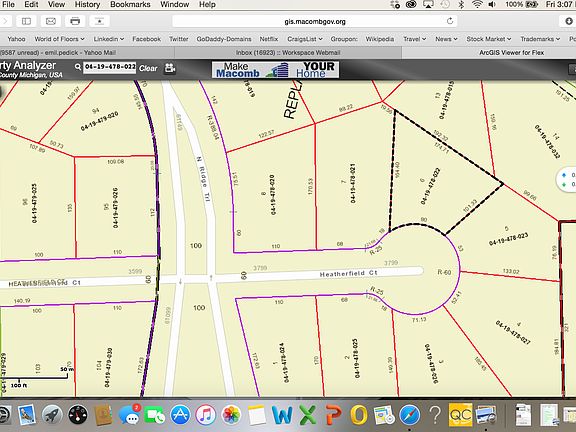
Task: Open the History menu
Action: click(x=87, y=5)
